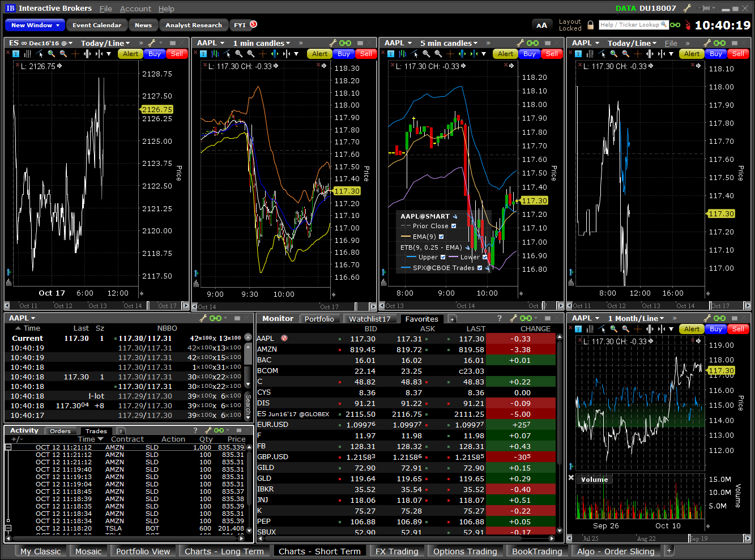Viewport: 755px width, 560px height.
Task: Click the AA font size button
Action: click(x=542, y=25)
